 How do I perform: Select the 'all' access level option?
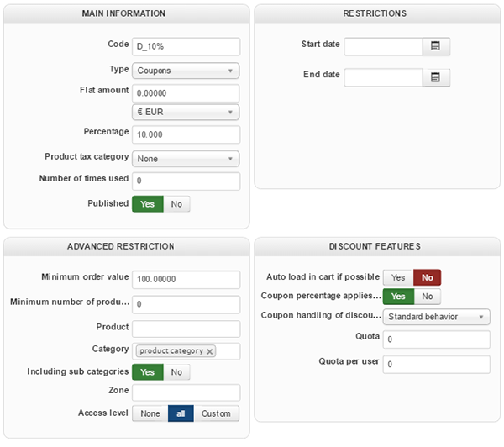(181, 413)
